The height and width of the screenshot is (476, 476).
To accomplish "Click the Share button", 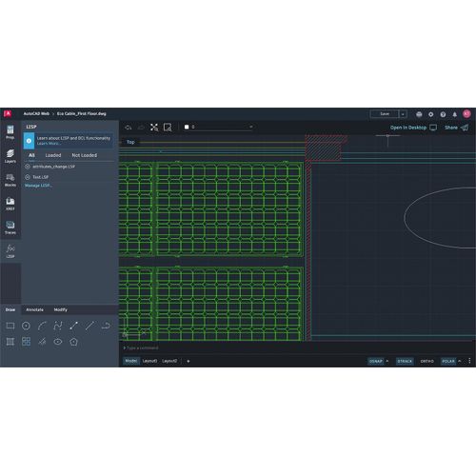I will click(456, 128).
